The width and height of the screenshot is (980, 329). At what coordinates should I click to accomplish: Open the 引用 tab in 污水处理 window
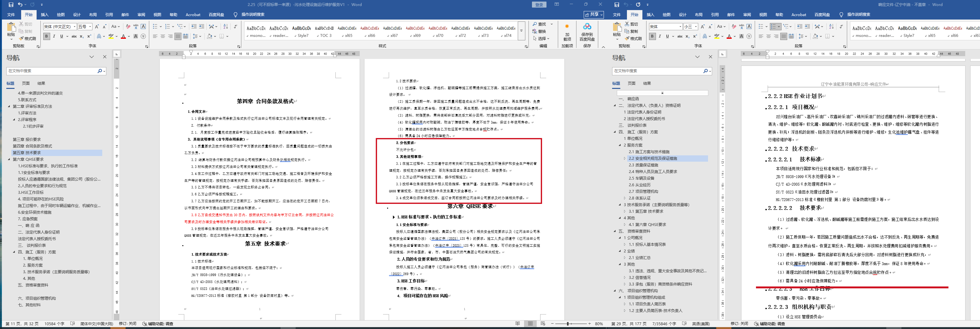(109, 14)
